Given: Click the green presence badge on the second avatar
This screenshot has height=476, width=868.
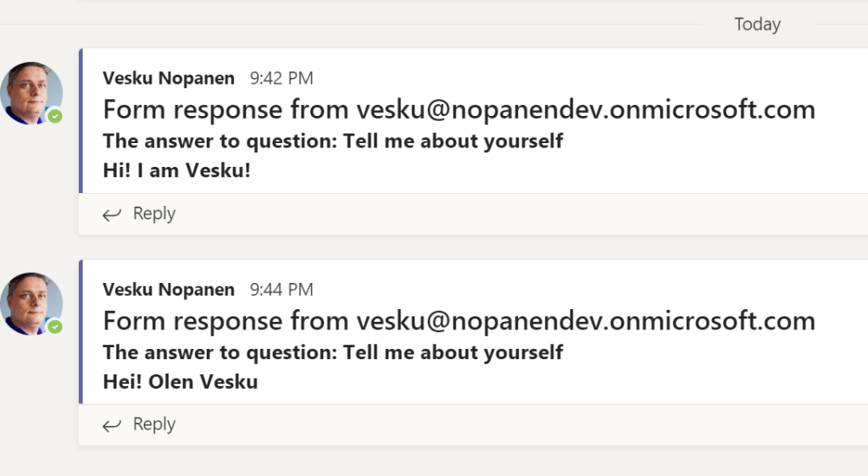Looking at the screenshot, I should click(55, 327).
